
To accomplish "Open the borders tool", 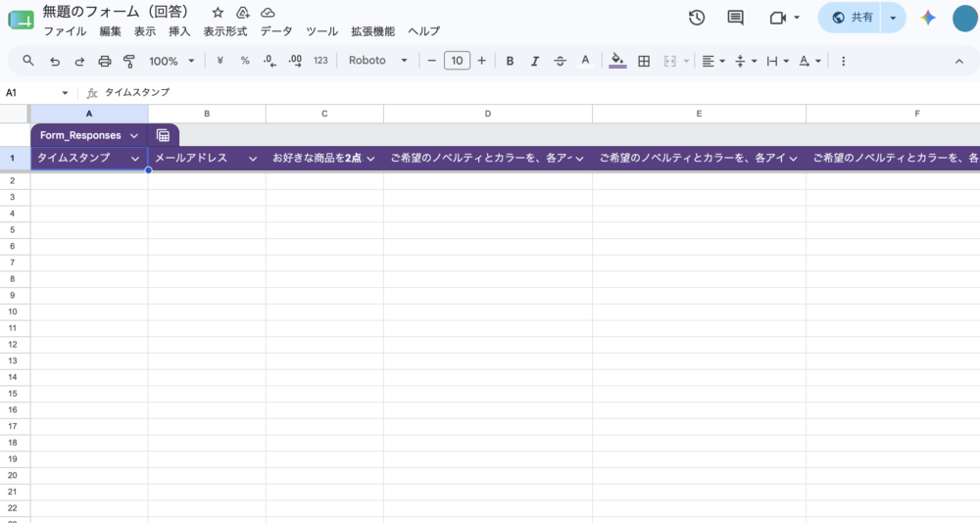I will click(644, 61).
